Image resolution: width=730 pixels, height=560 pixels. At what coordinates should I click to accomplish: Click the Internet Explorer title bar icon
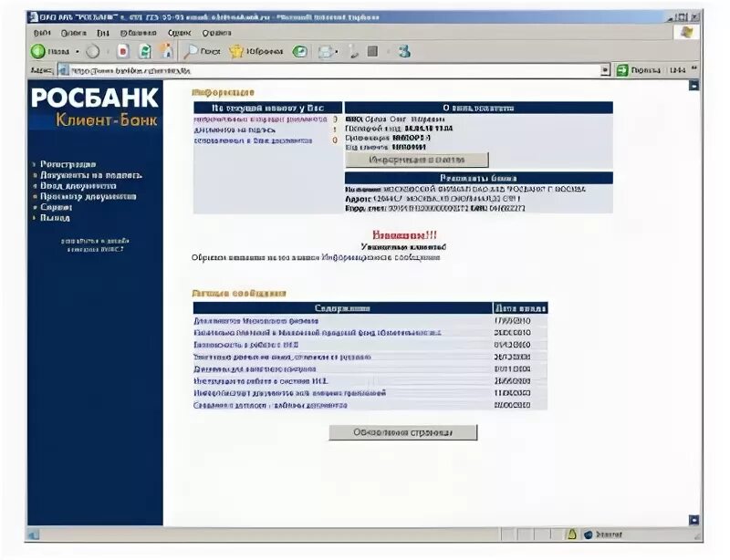tap(33, 17)
